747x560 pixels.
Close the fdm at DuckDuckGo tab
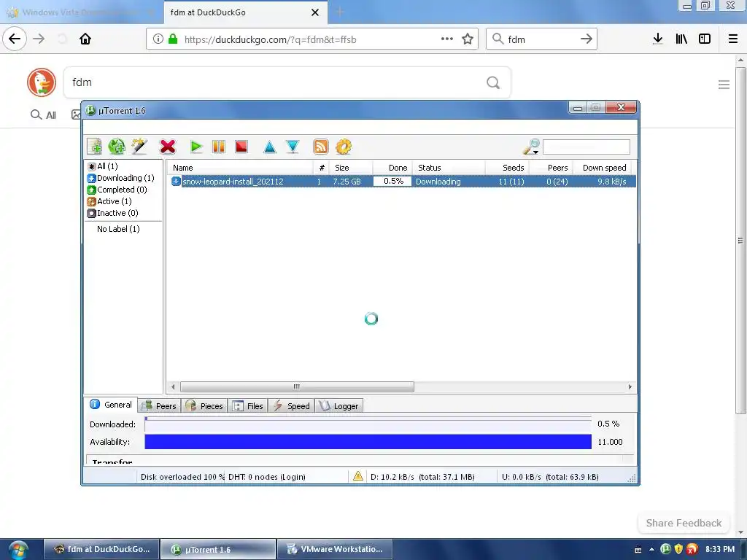pos(315,12)
